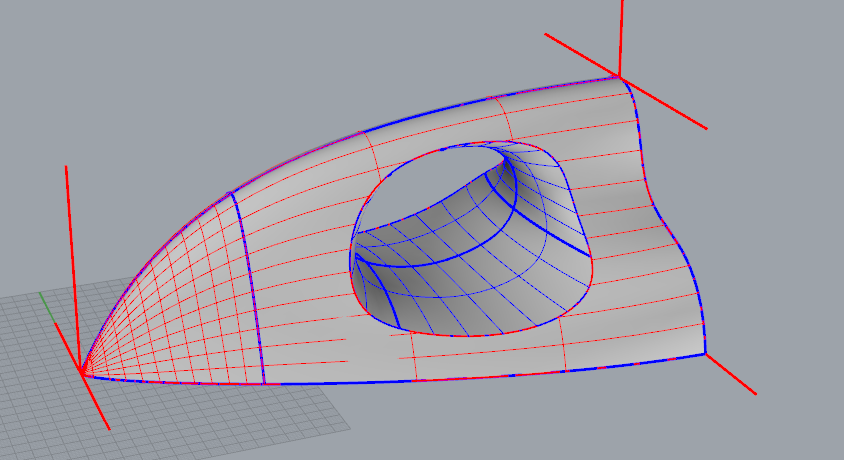Pick the blue vertical seam curve near the nose
Screen dimensions: 844x460
point(249,288)
